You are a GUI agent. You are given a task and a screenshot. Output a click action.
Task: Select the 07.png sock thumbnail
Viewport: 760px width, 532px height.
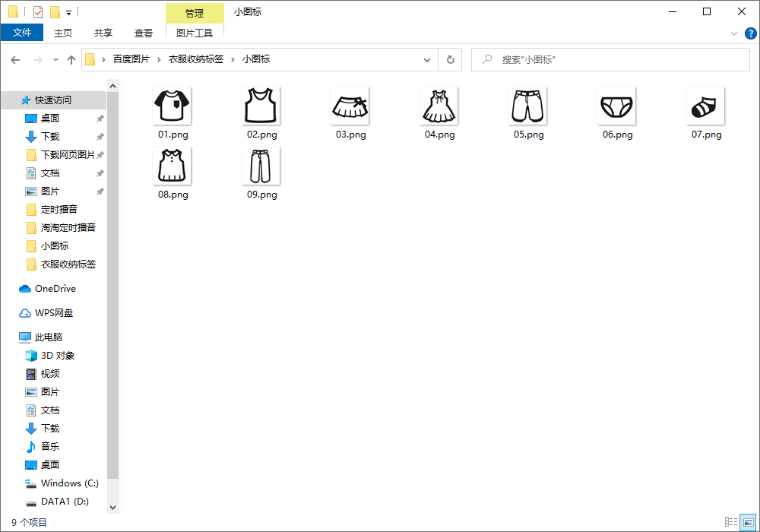[706, 105]
